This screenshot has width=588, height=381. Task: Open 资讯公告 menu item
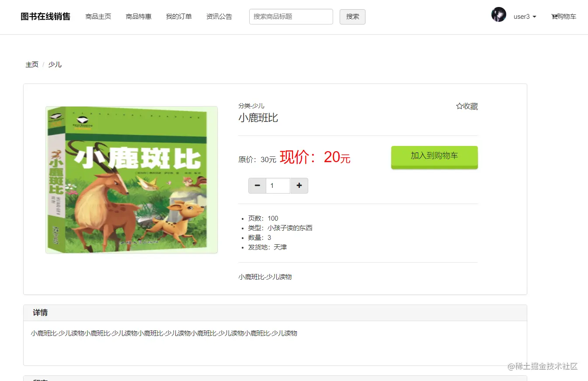coord(219,17)
